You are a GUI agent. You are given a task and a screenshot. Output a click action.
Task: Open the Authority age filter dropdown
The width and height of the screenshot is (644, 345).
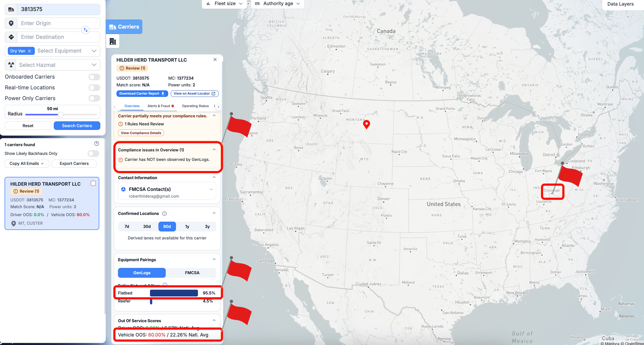click(277, 4)
